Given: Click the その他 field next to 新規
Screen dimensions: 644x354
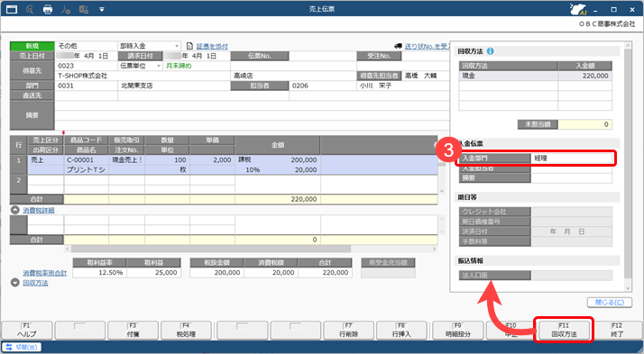Looking at the screenshot, I should [86, 46].
